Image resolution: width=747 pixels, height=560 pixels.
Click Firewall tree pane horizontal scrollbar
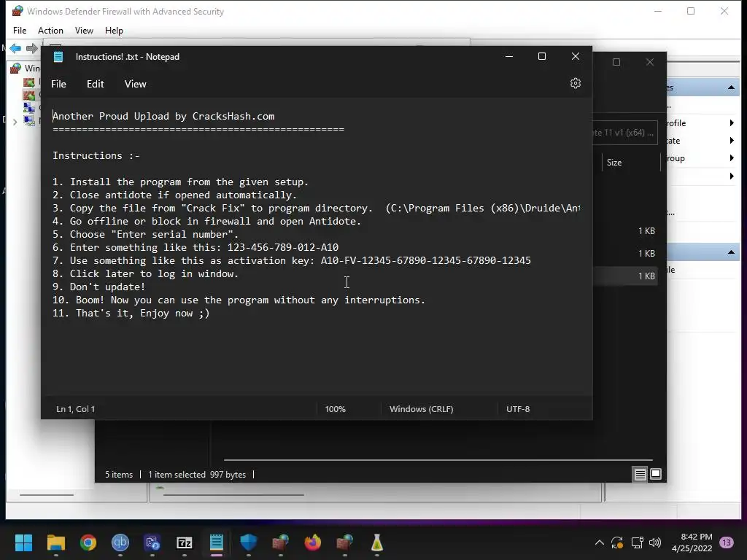point(47,495)
